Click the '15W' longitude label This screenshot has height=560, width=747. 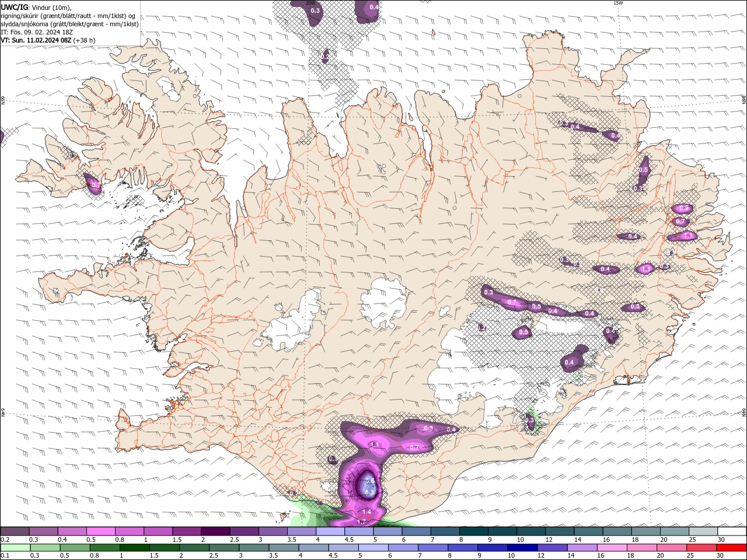[618, 3]
